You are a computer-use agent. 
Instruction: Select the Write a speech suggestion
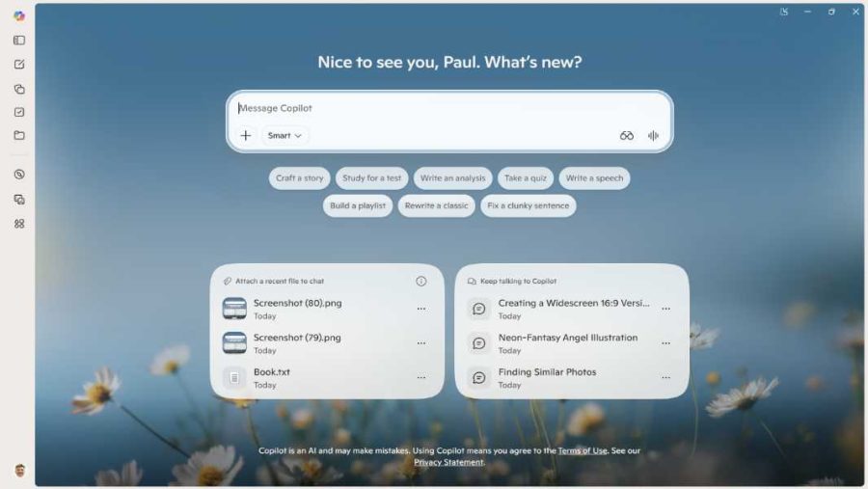[x=594, y=178]
